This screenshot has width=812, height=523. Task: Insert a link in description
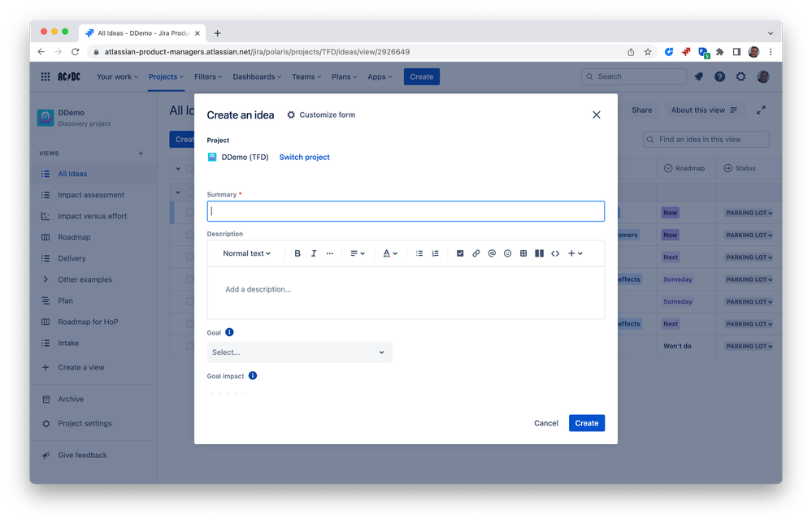point(476,253)
